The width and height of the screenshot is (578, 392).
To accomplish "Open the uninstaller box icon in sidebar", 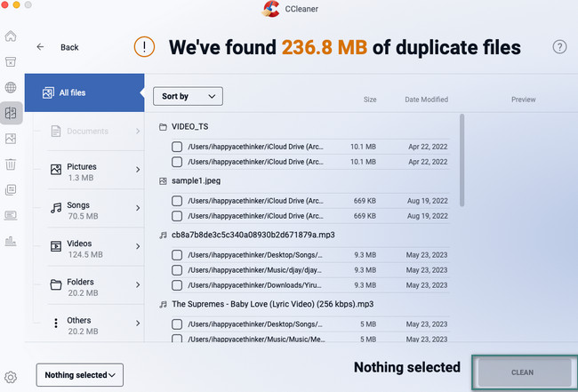I will pos(11,62).
